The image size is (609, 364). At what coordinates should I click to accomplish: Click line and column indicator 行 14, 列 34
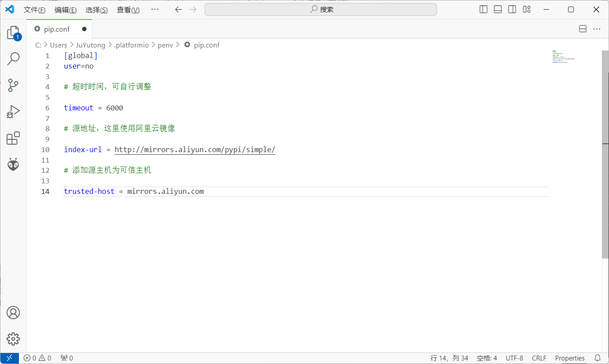(449, 358)
